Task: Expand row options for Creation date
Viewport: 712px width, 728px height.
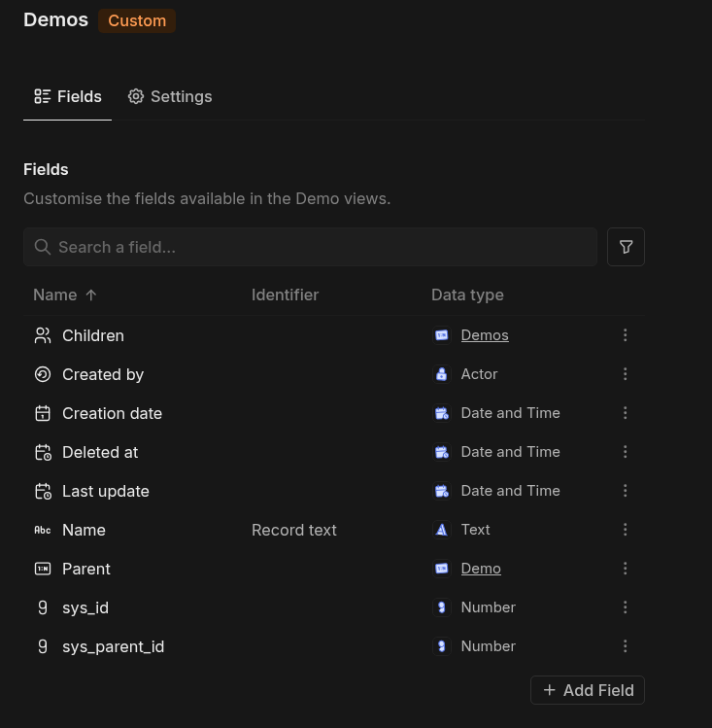Action: (626, 413)
